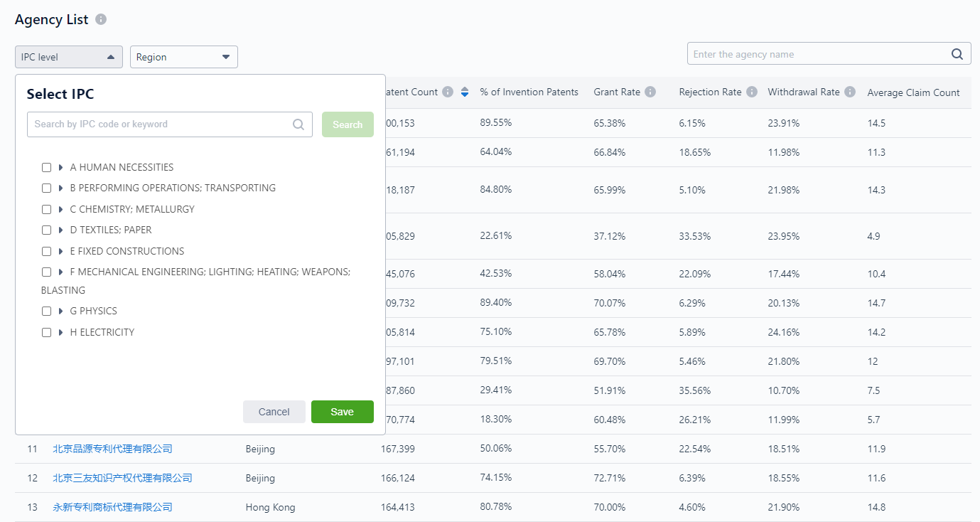
Task: Click the IPC search box magnifier icon
Action: coord(298,124)
